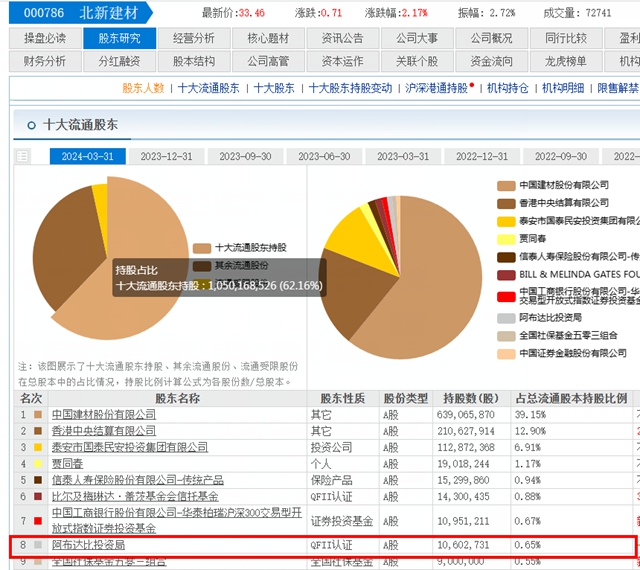Click 信泰人寿保险 legend swatch

(506, 257)
